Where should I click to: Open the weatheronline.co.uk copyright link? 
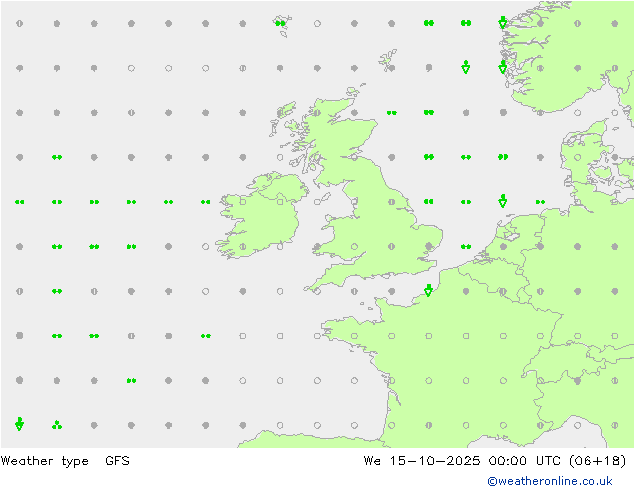549,481
